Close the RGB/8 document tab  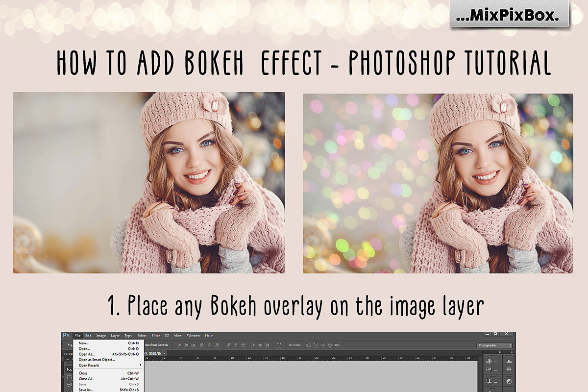[x=165, y=353]
